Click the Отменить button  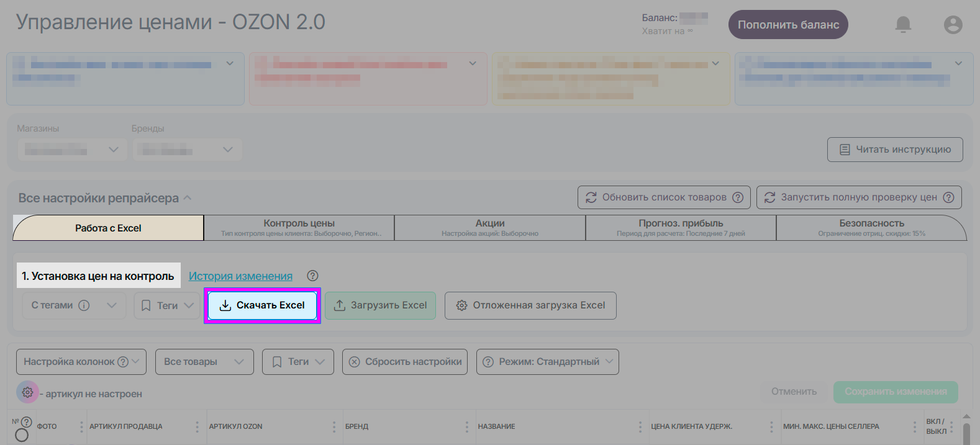794,392
